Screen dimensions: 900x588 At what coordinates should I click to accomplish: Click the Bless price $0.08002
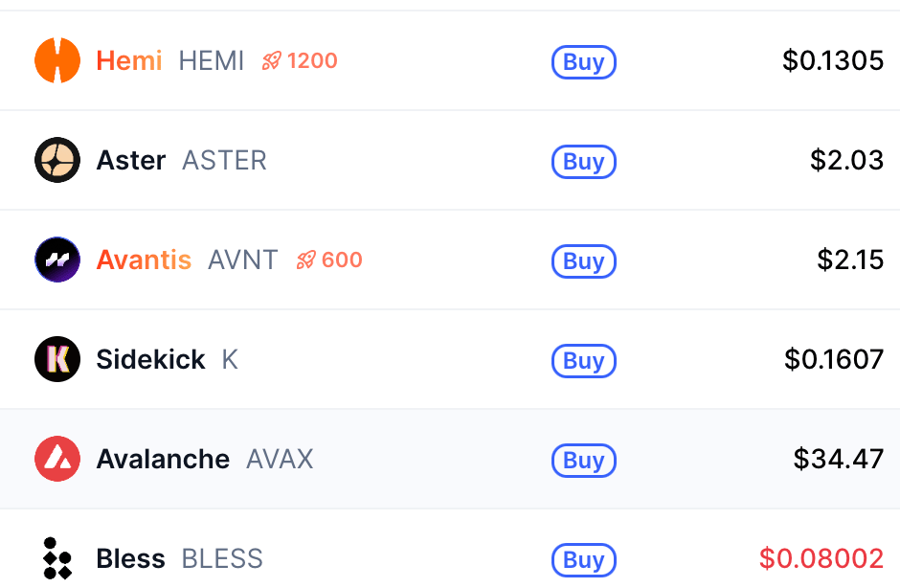point(821,558)
